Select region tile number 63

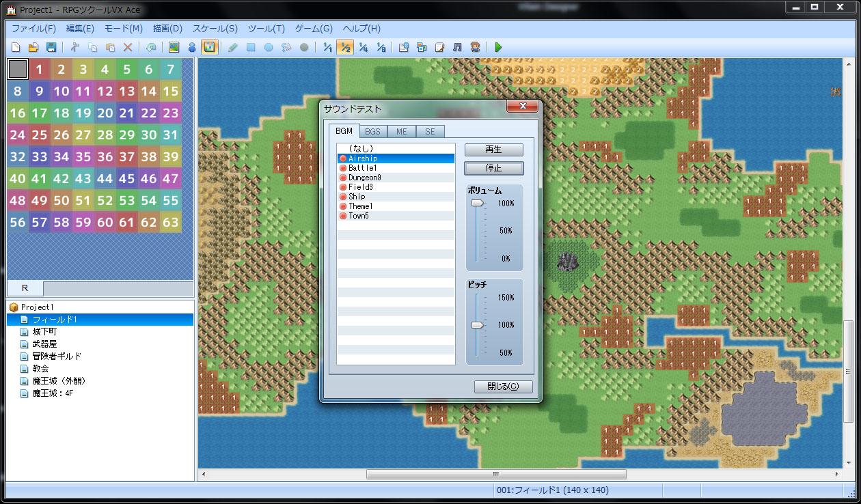point(171,223)
